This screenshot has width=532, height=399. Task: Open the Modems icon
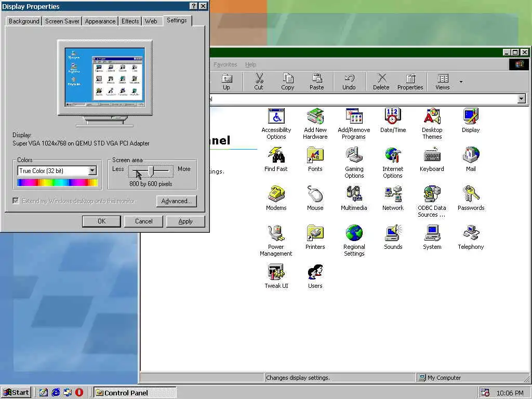[x=276, y=198]
